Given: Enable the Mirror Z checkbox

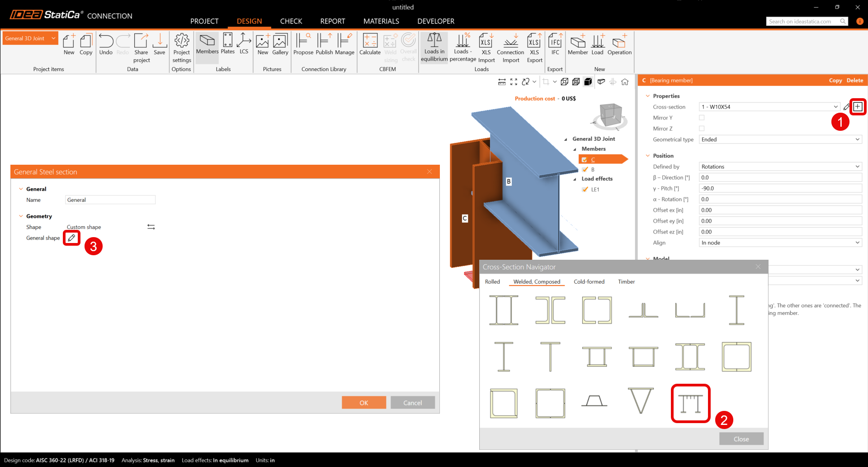Looking at the screenshot, I should tap(702, 129).
